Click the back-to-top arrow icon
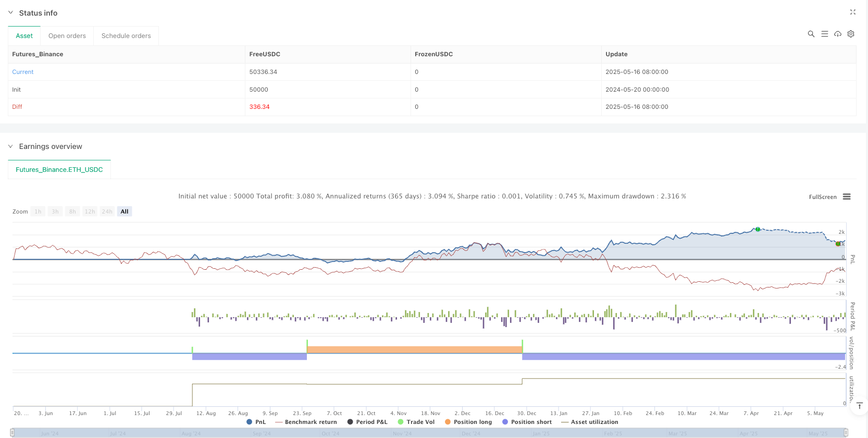The width and height of the screenshot is (868, 438). [859, 406]
